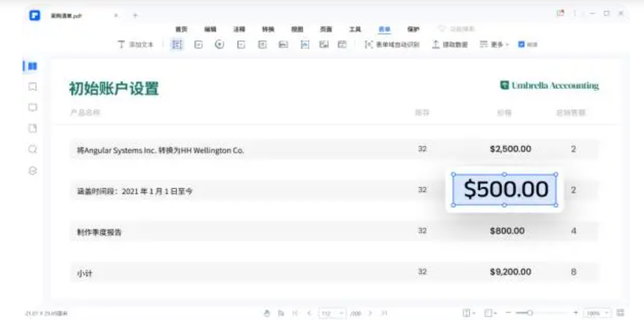
Task: Select the Push Button form tool icon
Action: point(283,44)
